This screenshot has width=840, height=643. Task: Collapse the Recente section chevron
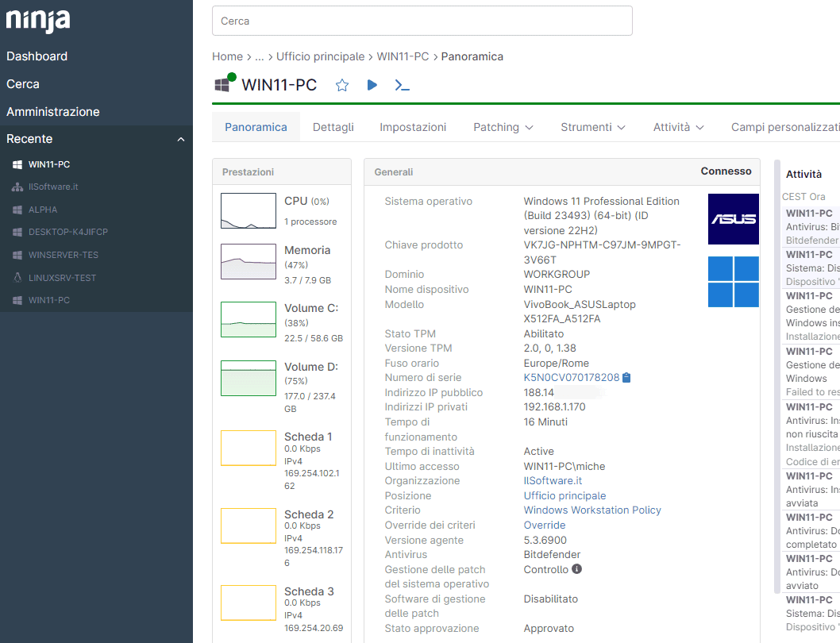181,140
